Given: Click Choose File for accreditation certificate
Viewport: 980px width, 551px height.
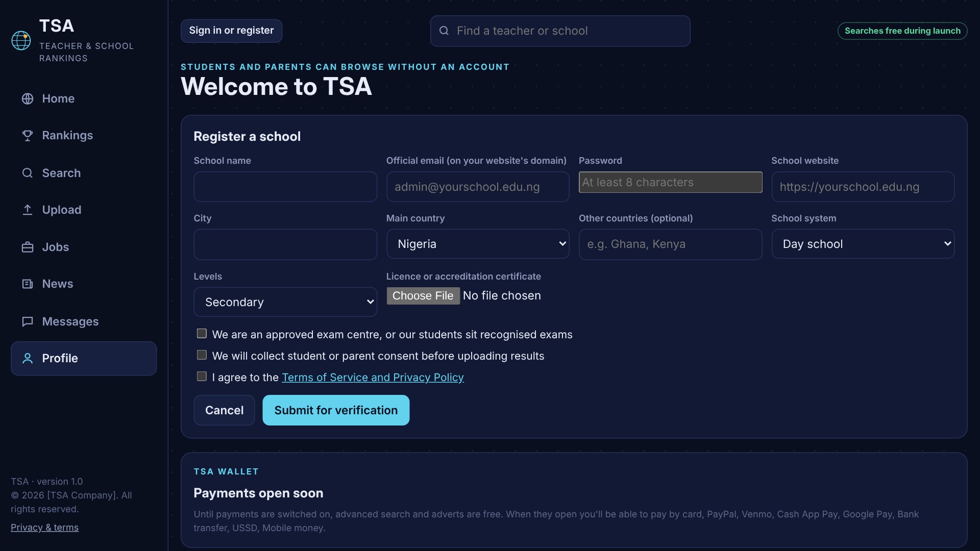Looking at the screenshot, I should tap(423, 296).
